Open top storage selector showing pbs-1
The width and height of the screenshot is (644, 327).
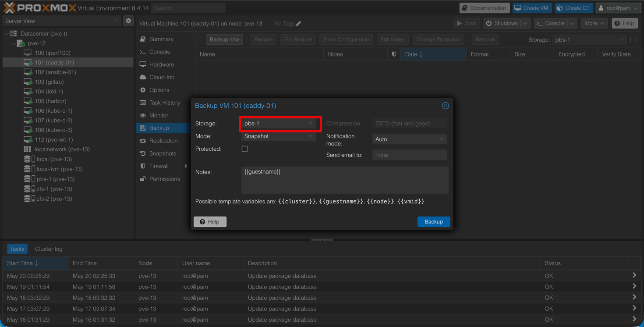(x=589, y=39)
